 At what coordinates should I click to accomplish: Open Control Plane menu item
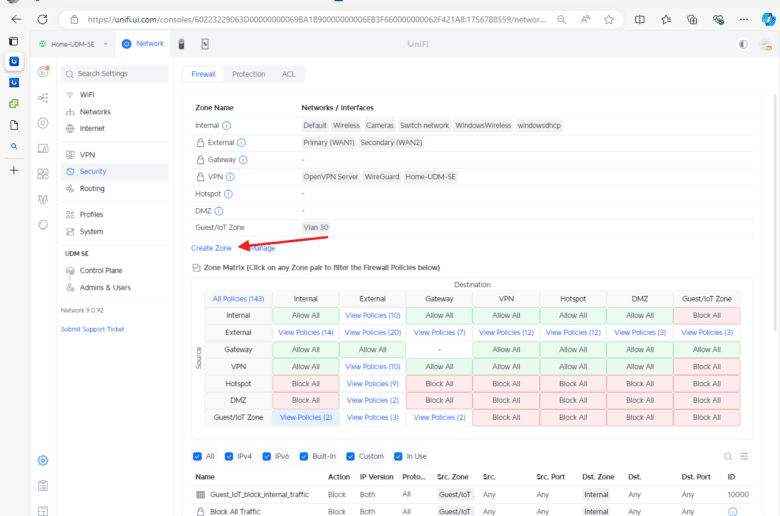(x=115, y=271)
